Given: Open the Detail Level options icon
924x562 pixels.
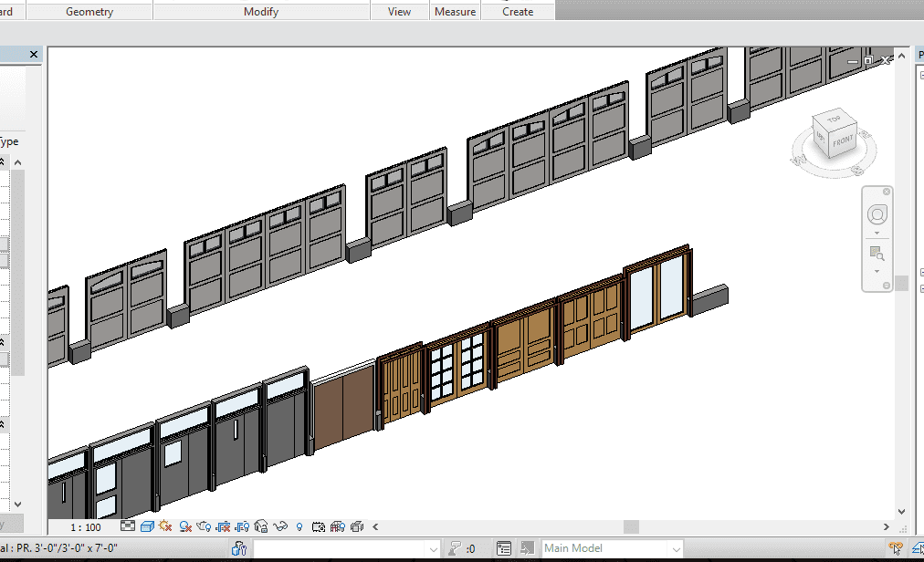Looking at the screenshot, I should click(x=128, y=526).
